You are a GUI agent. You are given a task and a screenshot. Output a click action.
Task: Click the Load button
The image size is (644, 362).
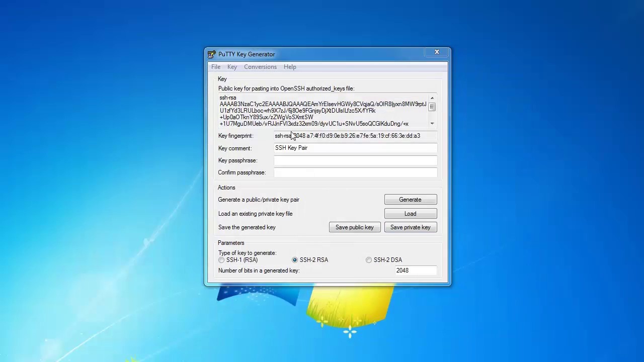(x=411, y=214)
